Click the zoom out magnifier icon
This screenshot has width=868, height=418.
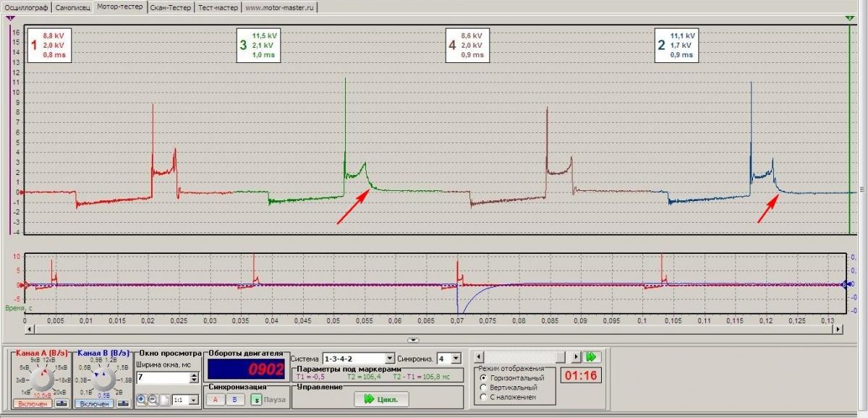coord(153,399)
